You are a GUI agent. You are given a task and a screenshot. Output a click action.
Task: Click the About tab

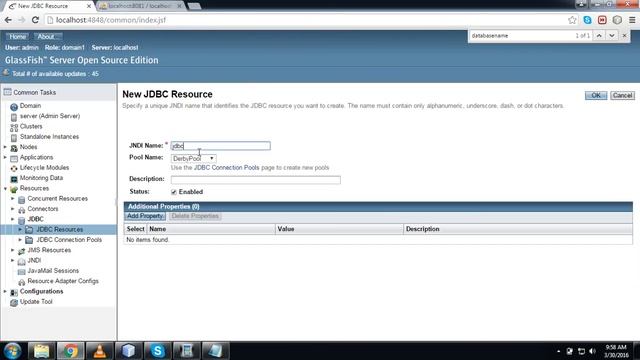[46, 37]
